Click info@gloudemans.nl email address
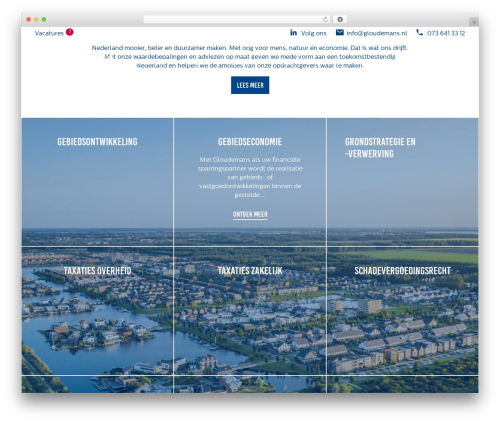Image resolution: width=500 pixels, height=423 pixels. [x=377, y=33]
